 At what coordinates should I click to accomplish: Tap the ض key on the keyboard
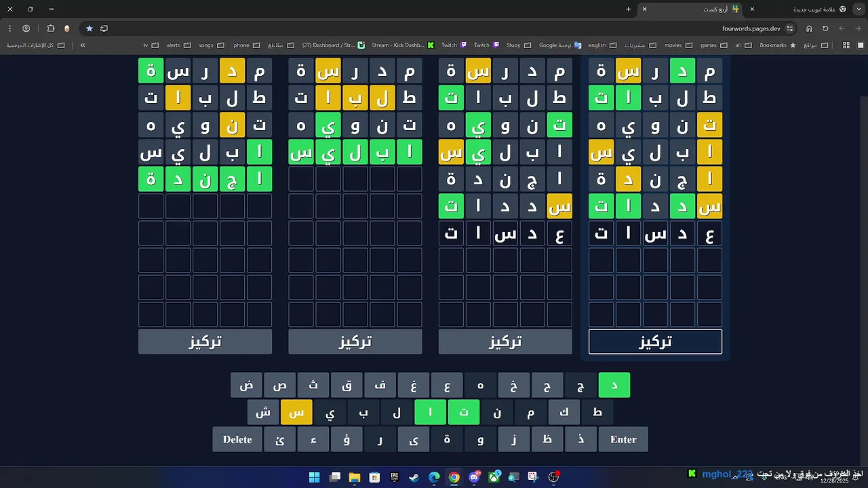tap(246, 385)
